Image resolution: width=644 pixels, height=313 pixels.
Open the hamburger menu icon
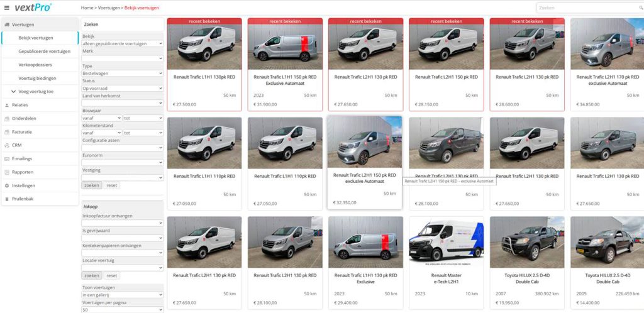point(6,8)
